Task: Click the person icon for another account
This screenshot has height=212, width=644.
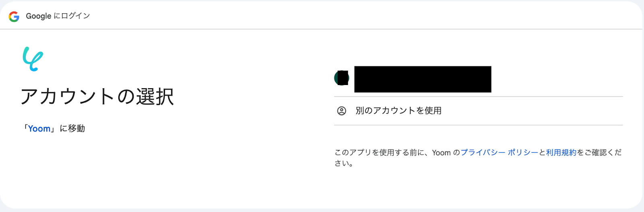Action: (341, 111)
